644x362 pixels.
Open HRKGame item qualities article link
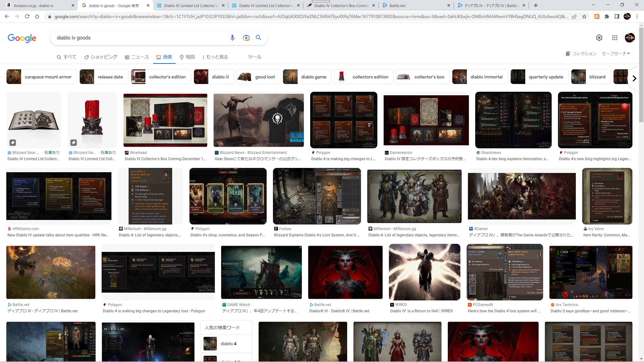click(x=58, y=235)
